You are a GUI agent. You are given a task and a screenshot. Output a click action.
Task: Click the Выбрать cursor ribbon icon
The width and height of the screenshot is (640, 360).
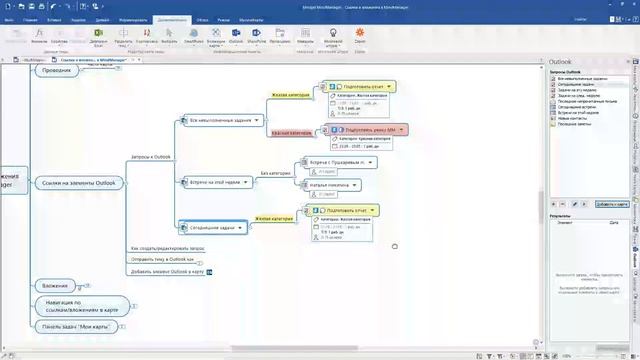(x=169, y=33)
